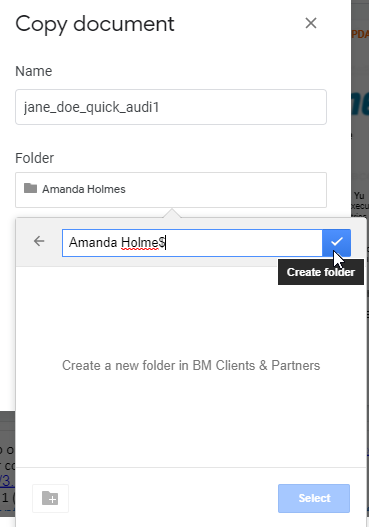Edit the document Name field

click(x=171, y=107)
